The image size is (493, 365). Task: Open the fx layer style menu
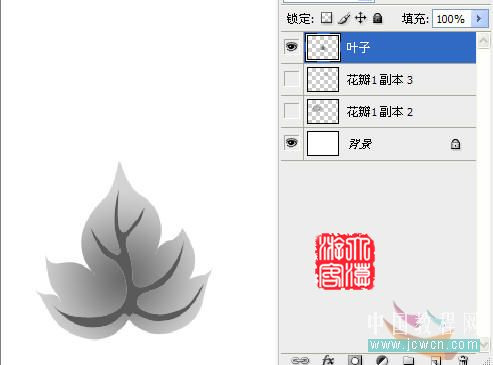(x=328, y=360)
